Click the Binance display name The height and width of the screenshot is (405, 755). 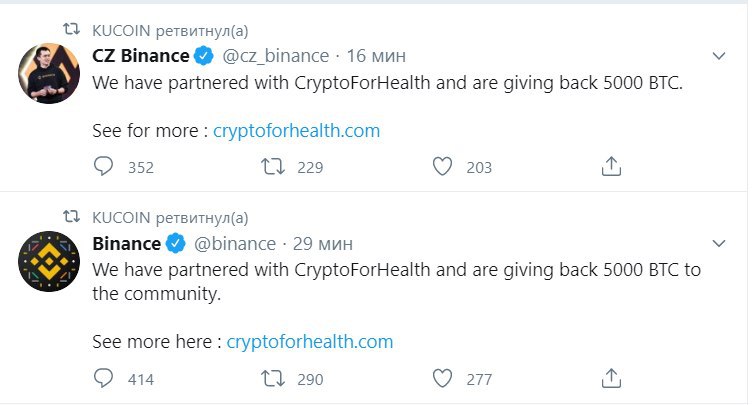[127, 244]
